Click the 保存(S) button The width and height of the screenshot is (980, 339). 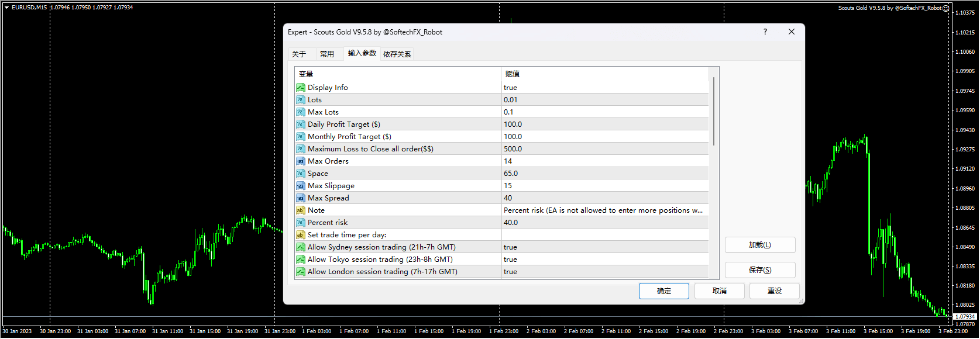click(760, 270)
